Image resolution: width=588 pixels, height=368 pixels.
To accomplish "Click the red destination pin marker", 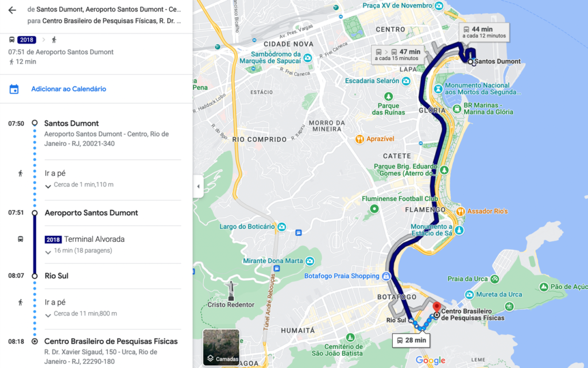I will 436,307.
